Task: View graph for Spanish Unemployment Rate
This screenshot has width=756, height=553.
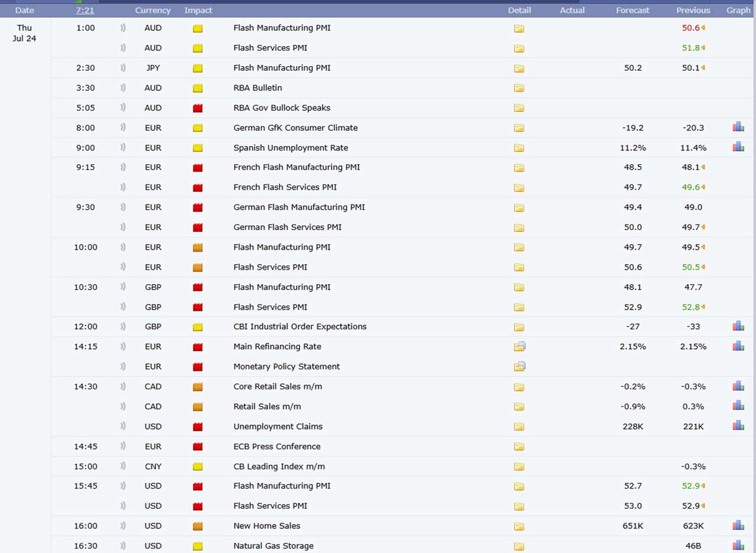Action: pyautogui.click(x=738, y=147)
